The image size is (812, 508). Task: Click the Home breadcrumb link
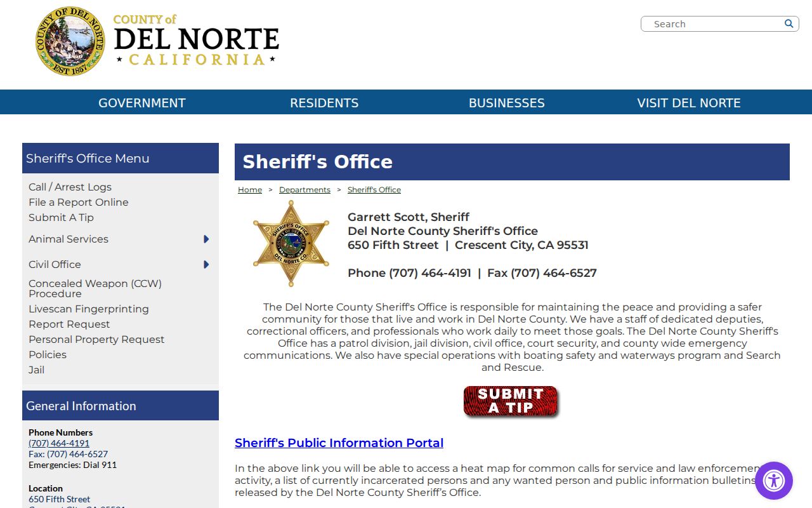pyautogui.click(x=250, y=190)
